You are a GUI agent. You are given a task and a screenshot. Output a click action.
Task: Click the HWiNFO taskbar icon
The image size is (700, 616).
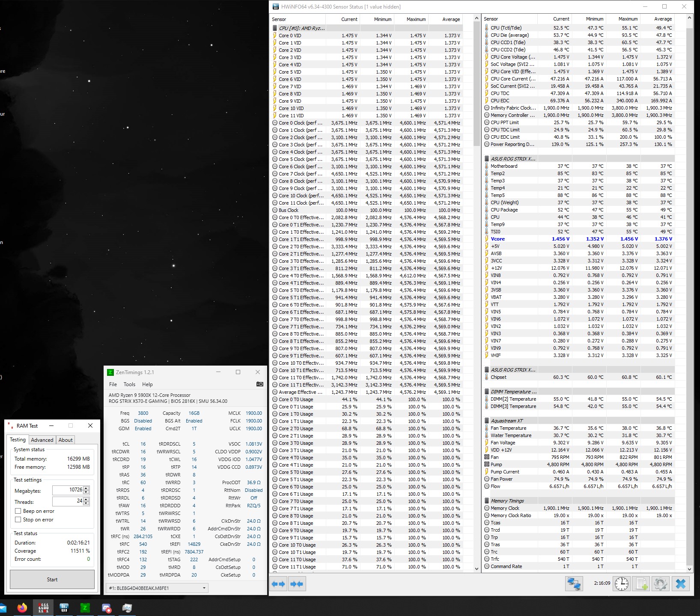click(x=64, y=607)
